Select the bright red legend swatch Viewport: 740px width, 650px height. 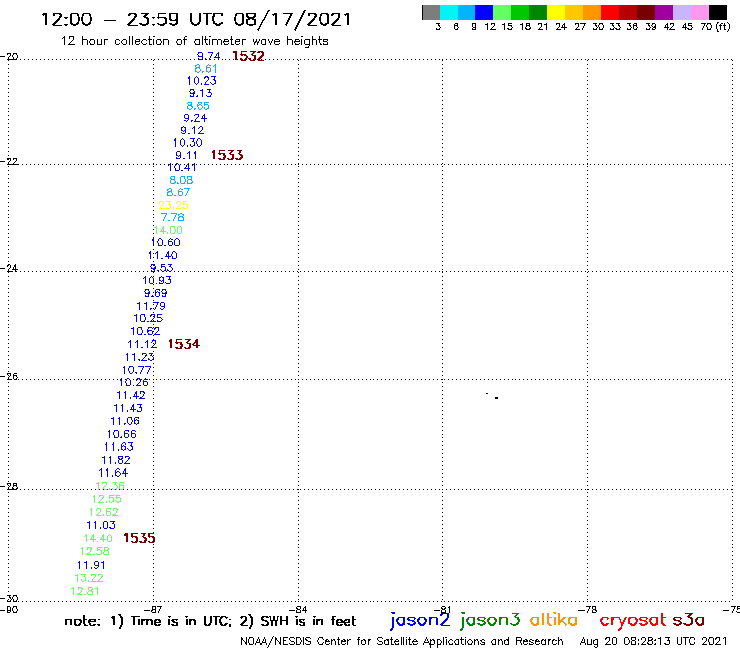point(610,12)
